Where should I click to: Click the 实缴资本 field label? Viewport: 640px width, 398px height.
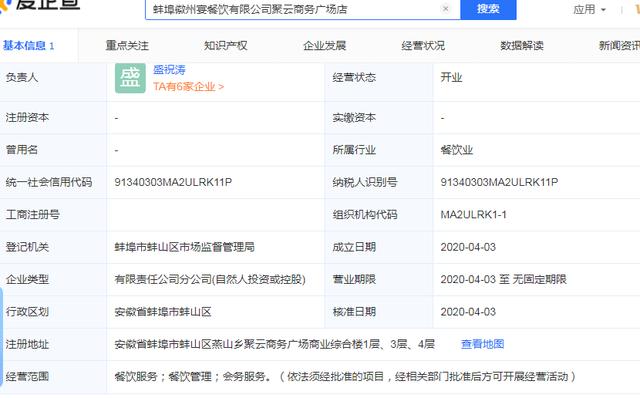(354, 118)
